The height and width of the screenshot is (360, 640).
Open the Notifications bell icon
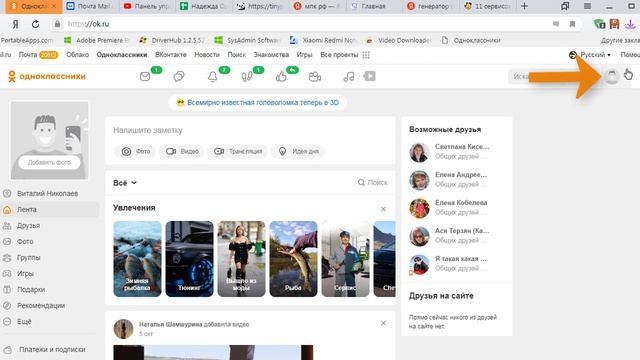(x=213, y=76)
